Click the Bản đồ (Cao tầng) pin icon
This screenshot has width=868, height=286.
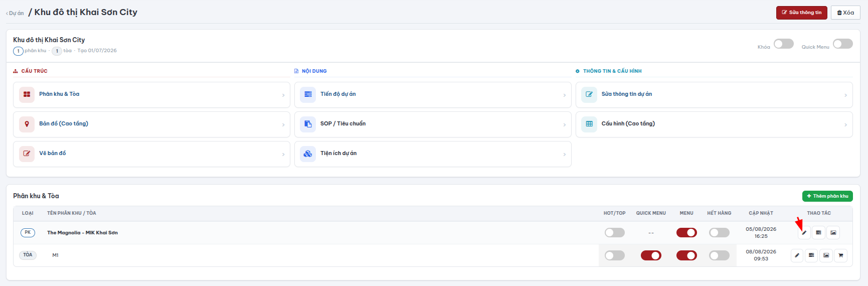click(27, 124)
